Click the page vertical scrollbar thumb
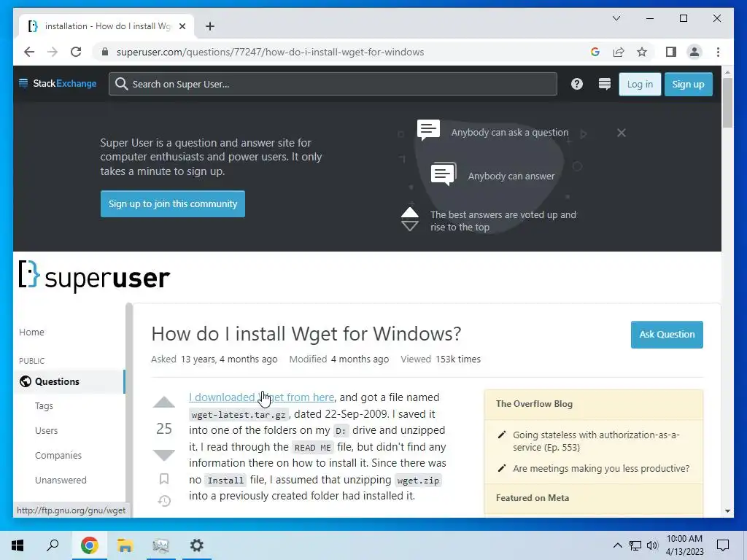 tap(727, 102)
